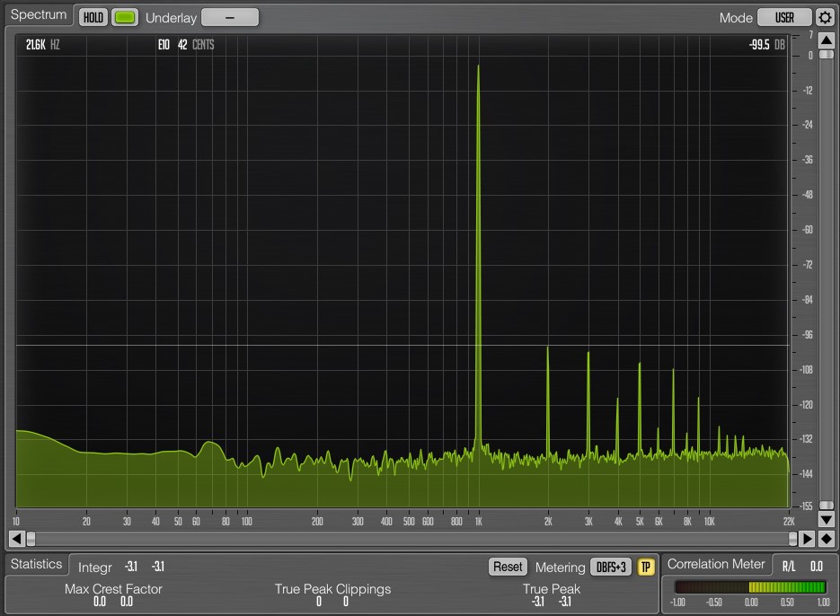The height and width of the screenshot is (616, 840).
Task: Click the diamond reset zoom icon
Action: coord(827,539)
